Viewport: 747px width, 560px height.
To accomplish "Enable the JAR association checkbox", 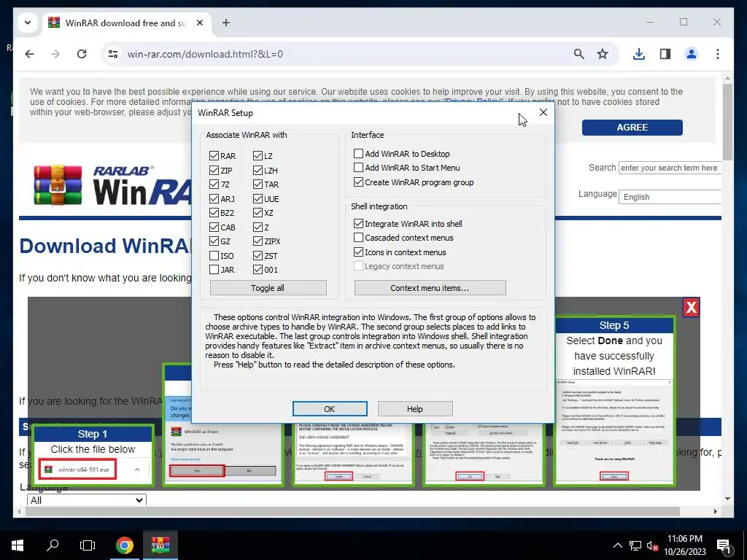I will (x=214, y=270).
